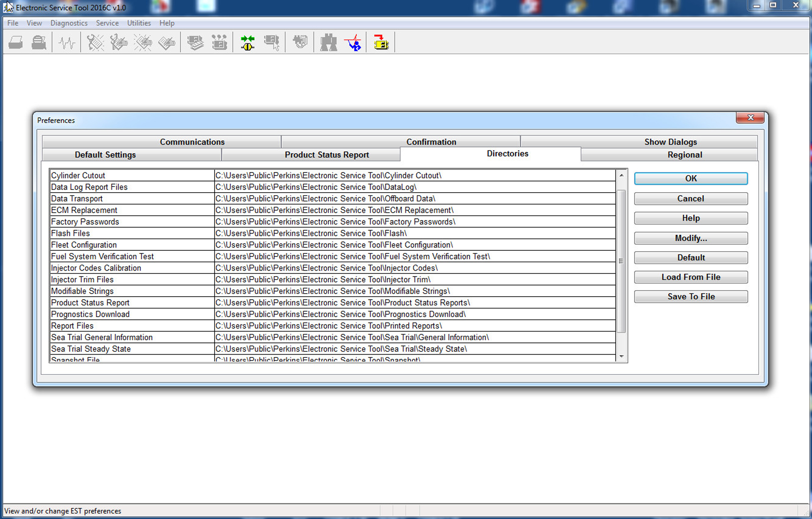Click the stacked ECM summary toolbar icon

[195, 43]
